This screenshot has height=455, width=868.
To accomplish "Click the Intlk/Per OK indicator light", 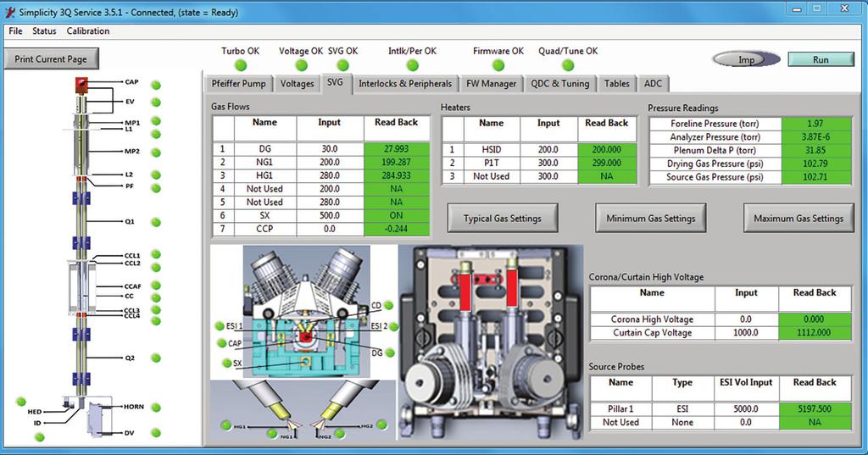I will tap(413, 65).
